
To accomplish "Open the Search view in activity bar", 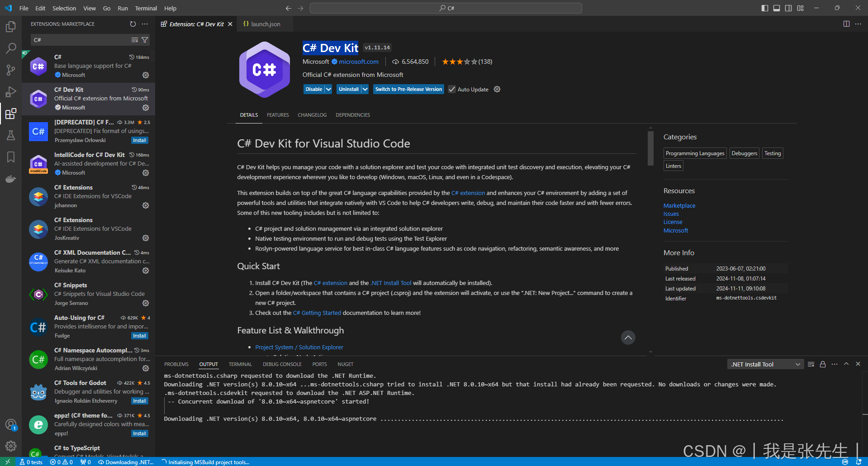I will coord(11,48).
